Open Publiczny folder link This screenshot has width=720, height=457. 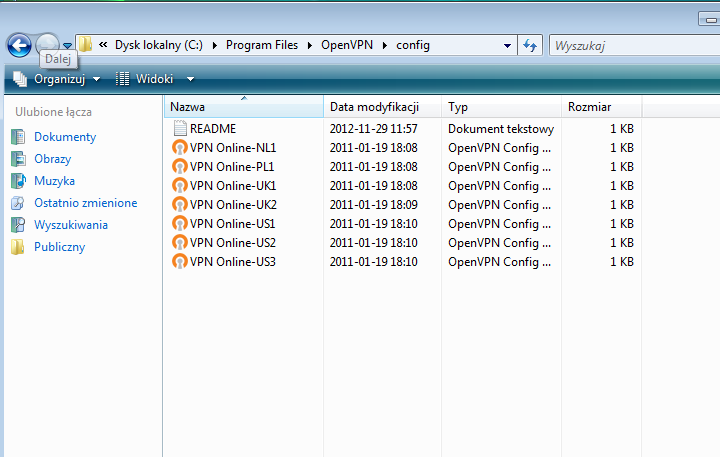[x=60, y=247]
